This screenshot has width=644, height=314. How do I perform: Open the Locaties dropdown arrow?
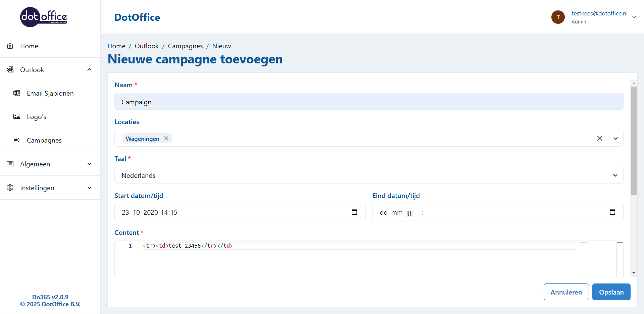click(615, 139)
